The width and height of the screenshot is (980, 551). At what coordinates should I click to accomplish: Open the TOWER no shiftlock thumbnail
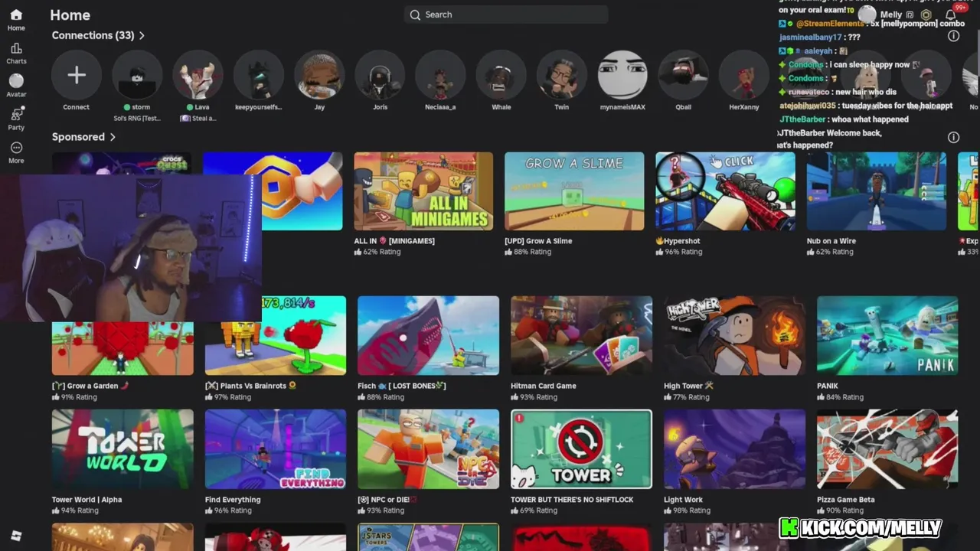click(x=581, y=448)
